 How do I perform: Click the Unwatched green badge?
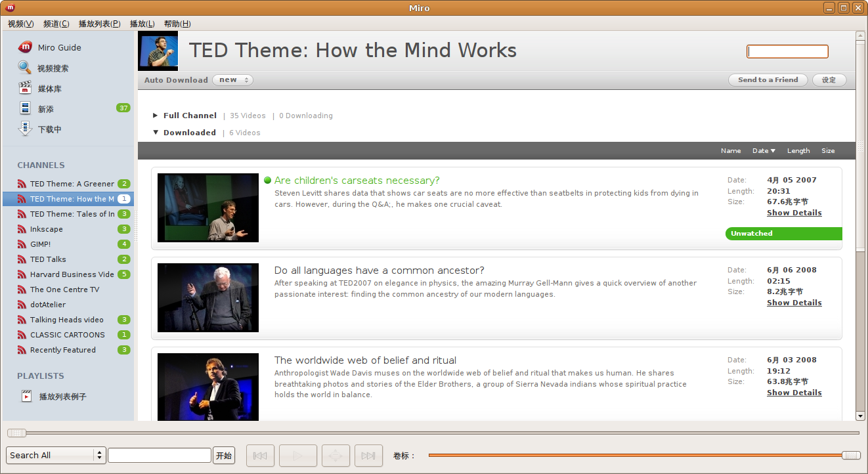(784, 234)
